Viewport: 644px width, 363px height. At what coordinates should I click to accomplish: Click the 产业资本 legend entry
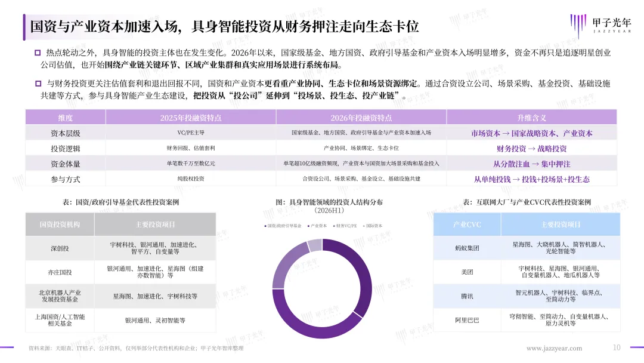(x=317, y=226)
